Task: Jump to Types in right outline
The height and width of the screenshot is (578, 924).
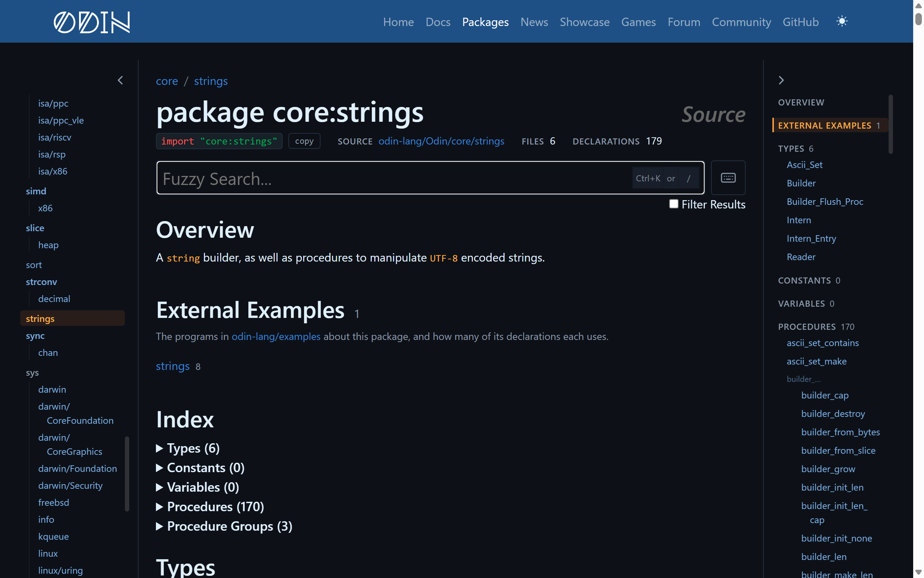Action: pyautogui.click(x=796, y=148)
